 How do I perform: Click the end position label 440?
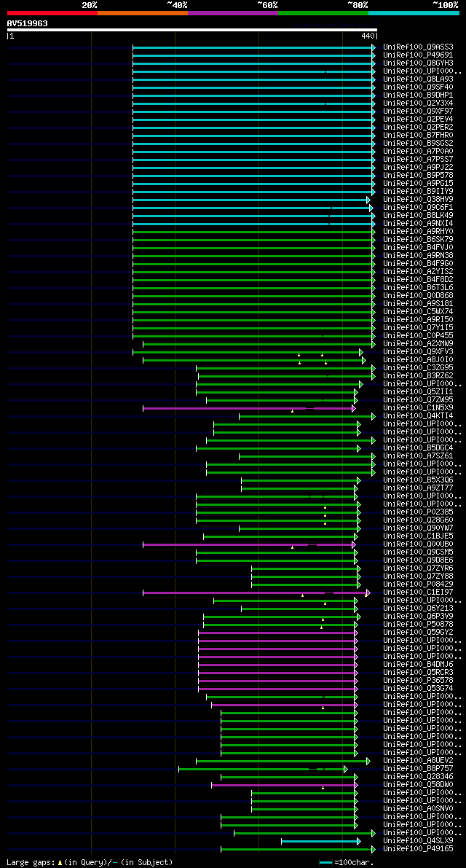[x=368, y=36]
